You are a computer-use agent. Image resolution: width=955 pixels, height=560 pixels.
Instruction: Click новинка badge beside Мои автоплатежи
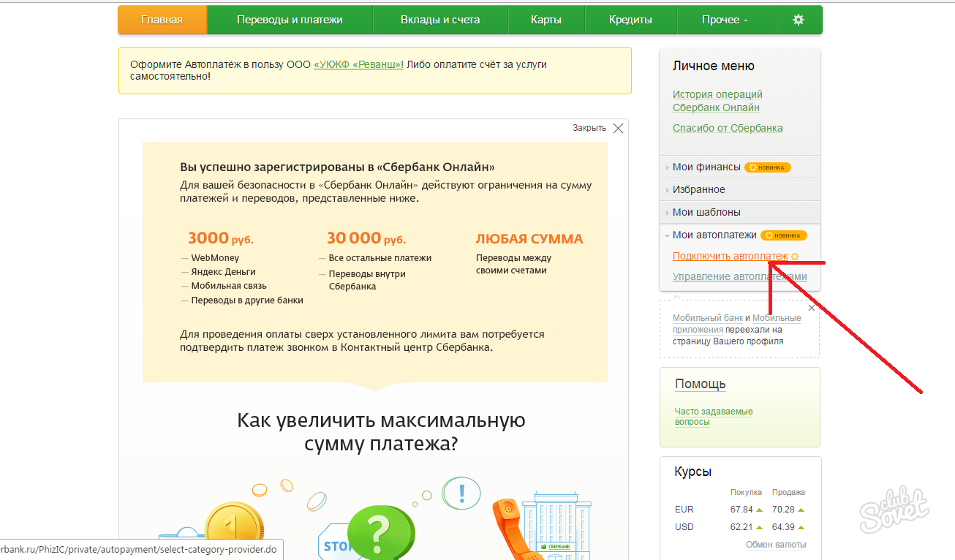(784, 235)
